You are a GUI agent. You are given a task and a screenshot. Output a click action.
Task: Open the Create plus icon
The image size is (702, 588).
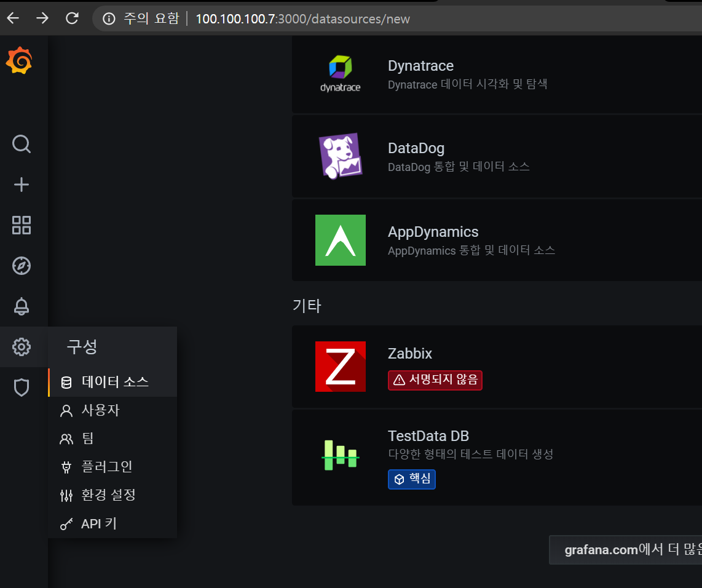[22, 185]
